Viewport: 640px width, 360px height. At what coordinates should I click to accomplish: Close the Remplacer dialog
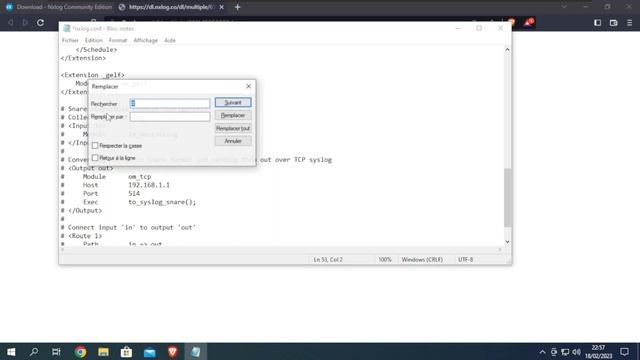tap(249, 86)
